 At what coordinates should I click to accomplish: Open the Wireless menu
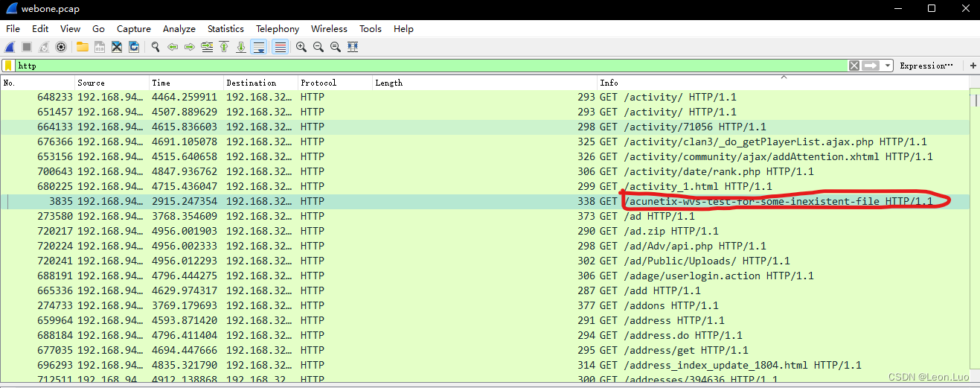tap(329, 28)
